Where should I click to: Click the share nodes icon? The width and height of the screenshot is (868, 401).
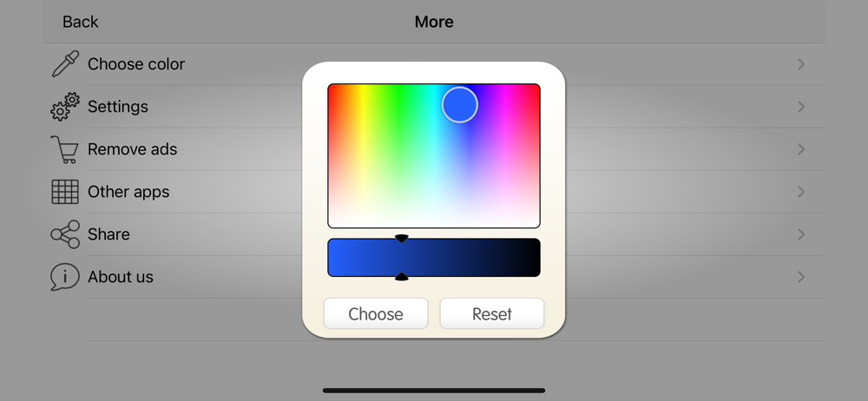pyautogui.click(x=65, y=234)
